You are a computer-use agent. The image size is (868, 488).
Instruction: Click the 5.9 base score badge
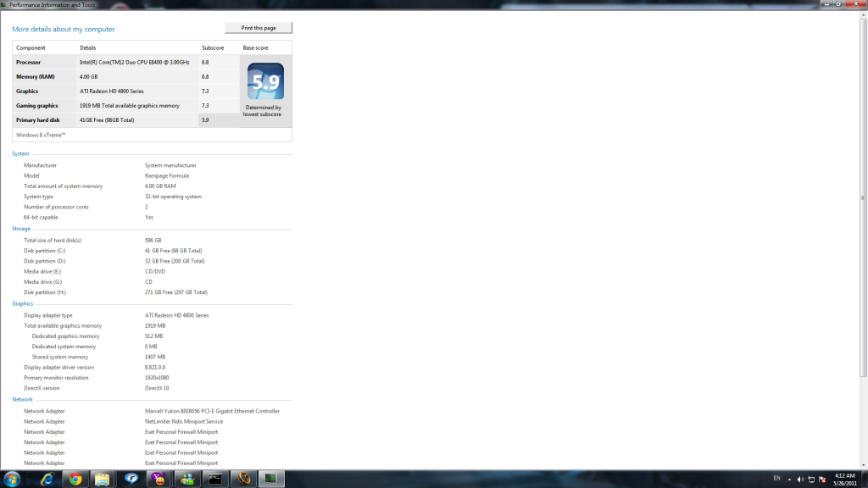click(x=265, y=81)
